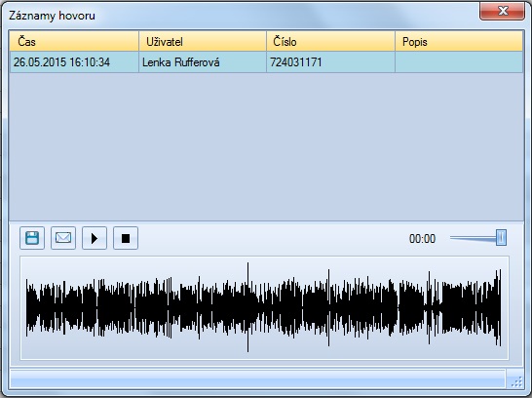
Task: Click the volume slider track left end
Action: (452, 238)
